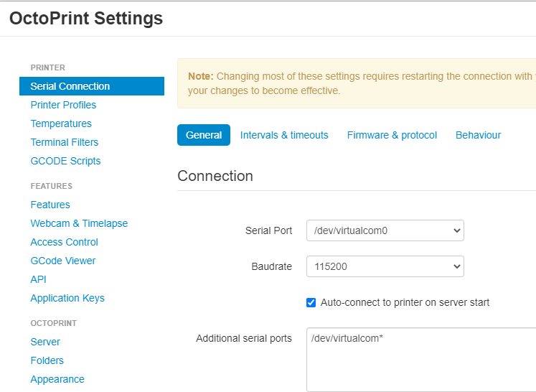Open GCode Viewer settings

click(63, 261)
